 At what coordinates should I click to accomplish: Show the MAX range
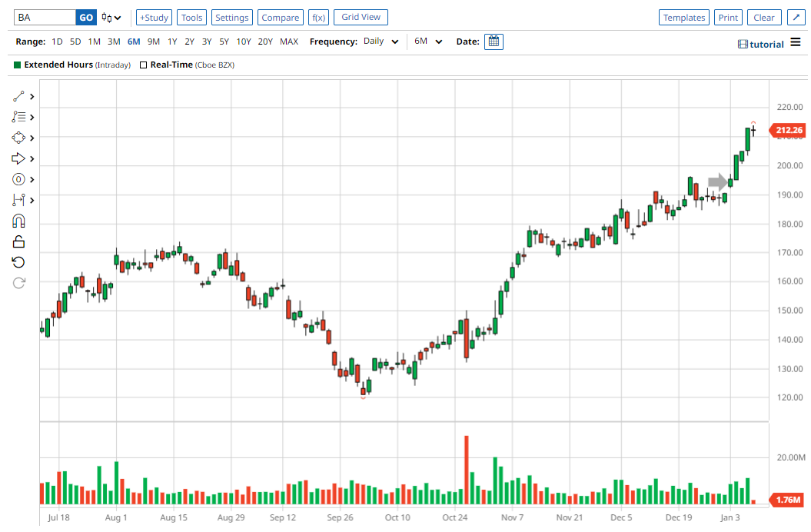(x=289, y=42)
